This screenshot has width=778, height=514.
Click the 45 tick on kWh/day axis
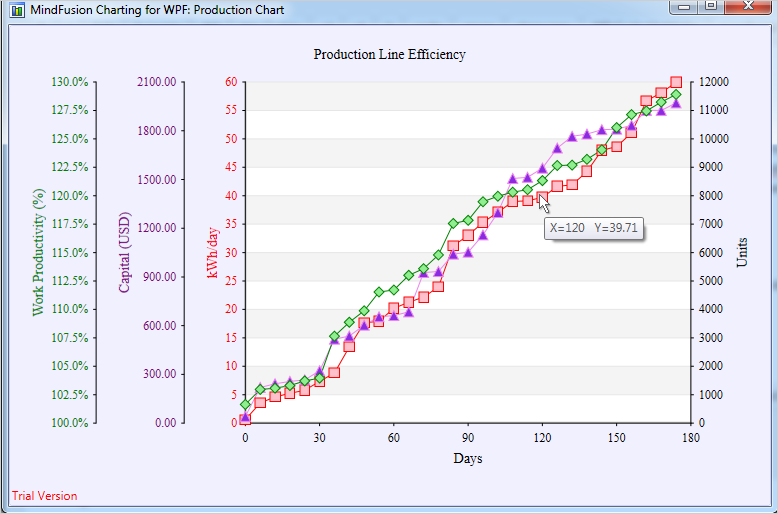[x=232, y=167]
